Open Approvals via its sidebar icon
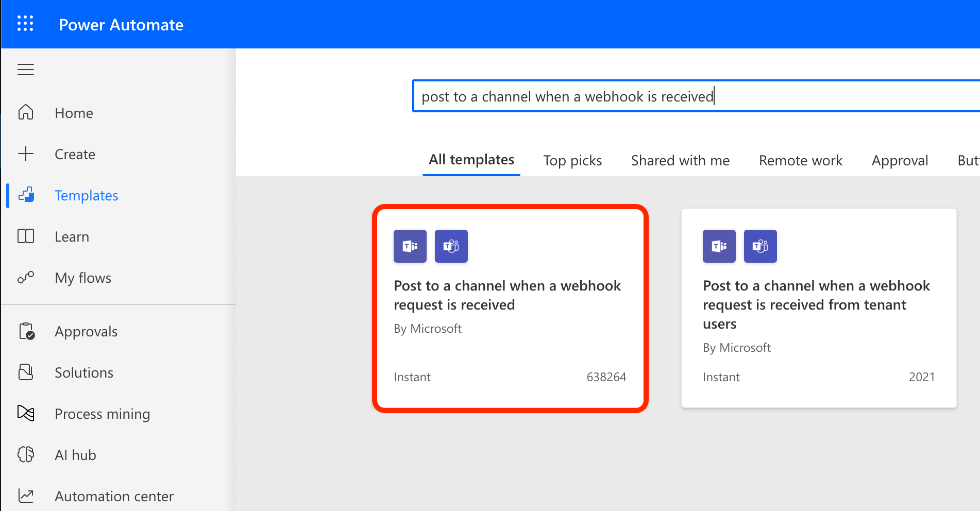980x511 pixels. (x=25, y=331)
